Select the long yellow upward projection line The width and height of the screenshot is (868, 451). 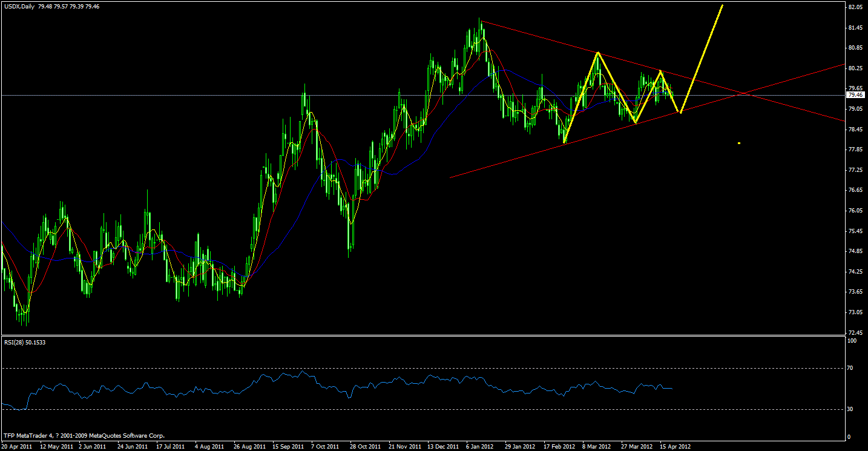pos(702,59)
